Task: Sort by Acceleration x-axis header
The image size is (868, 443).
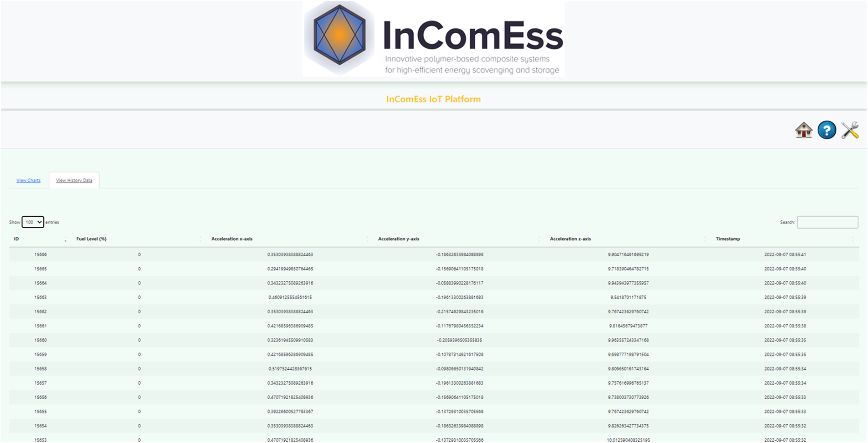Action: (231, 239)
